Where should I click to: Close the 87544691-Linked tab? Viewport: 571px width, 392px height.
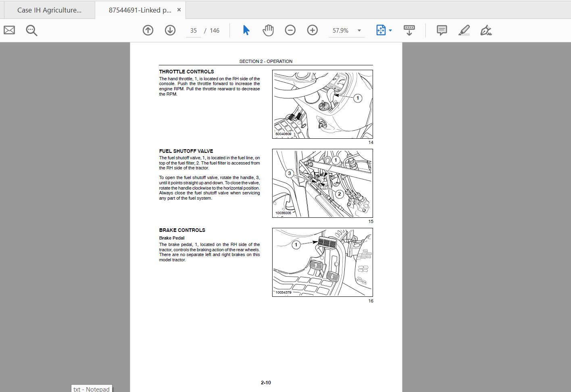click(179, 10)
